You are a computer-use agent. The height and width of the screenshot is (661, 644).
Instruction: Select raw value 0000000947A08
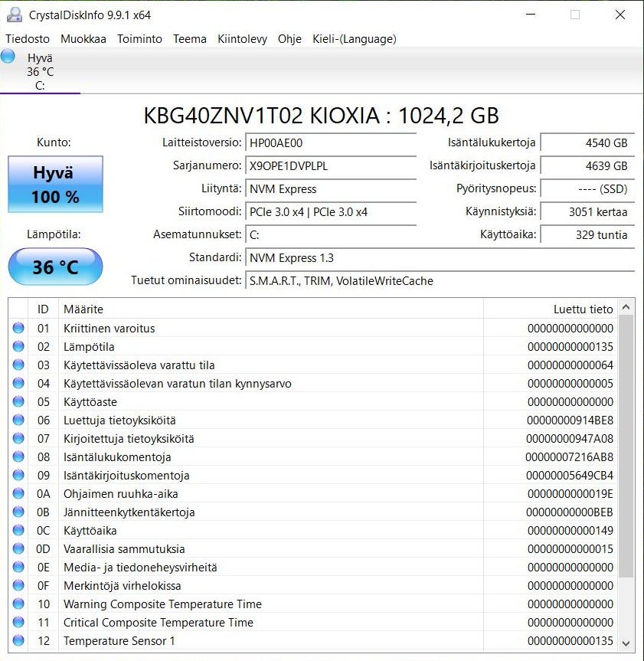(570, 439)
